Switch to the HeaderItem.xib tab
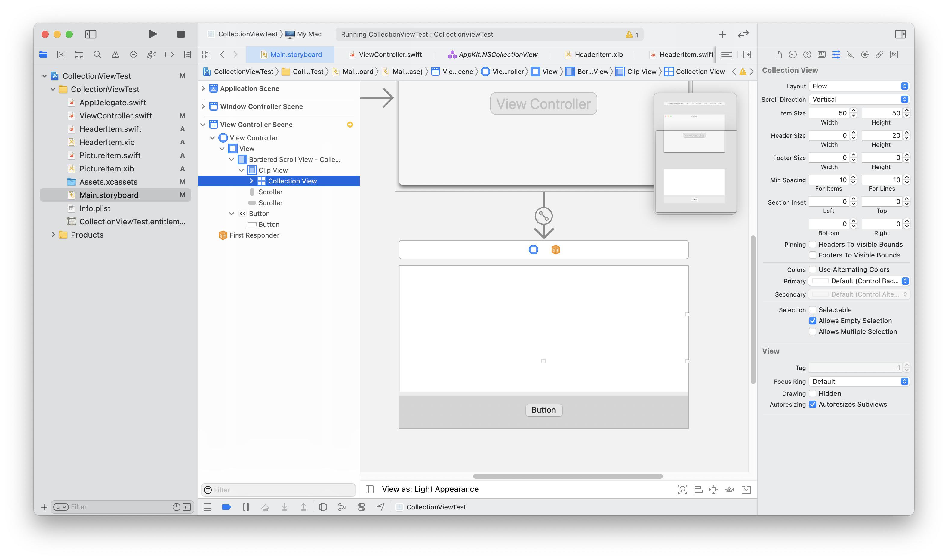948x560 pixels. click(598, 55)
